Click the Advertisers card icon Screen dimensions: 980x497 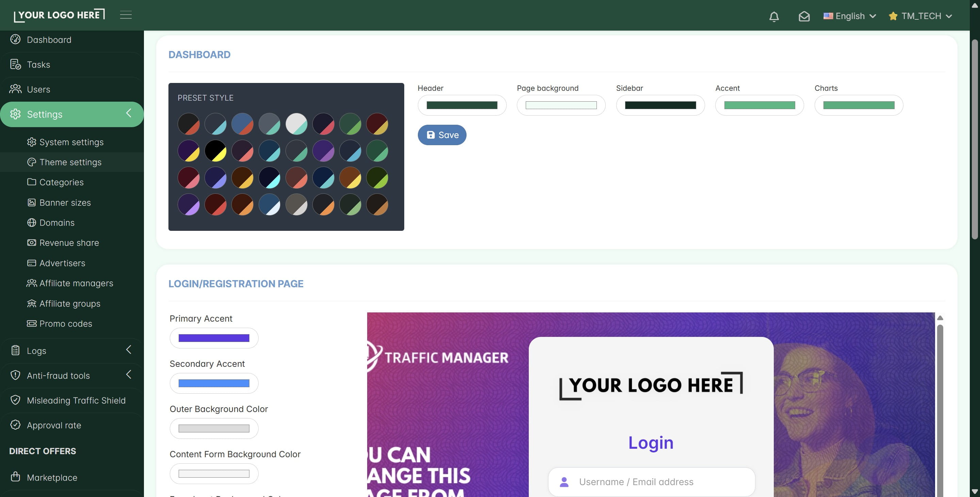[32, 263]
